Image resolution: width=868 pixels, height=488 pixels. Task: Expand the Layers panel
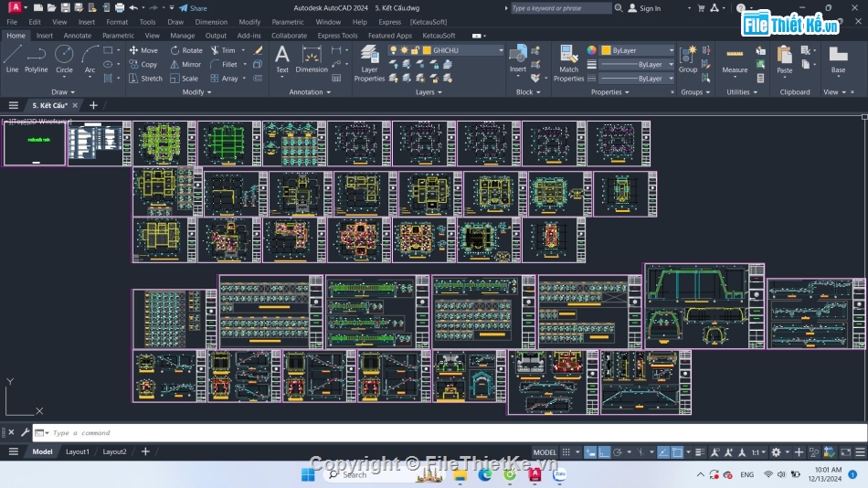coord(429,92)
